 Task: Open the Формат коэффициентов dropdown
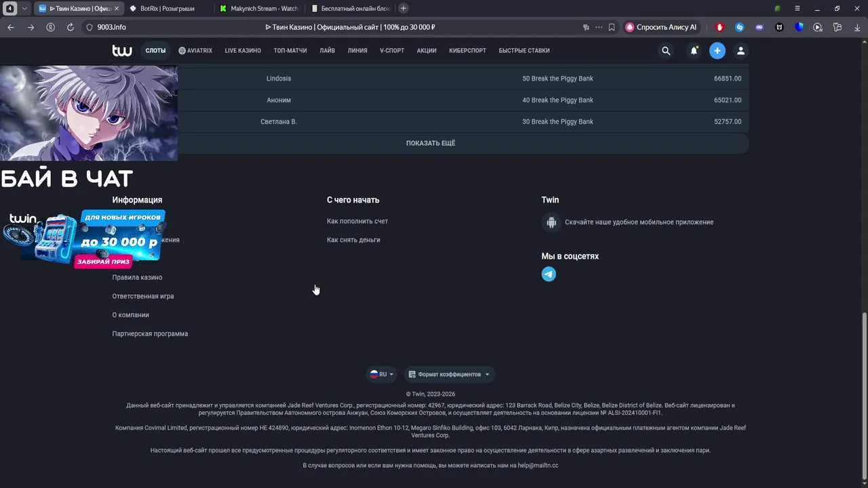pyautogui.click(x=449, y=374)
